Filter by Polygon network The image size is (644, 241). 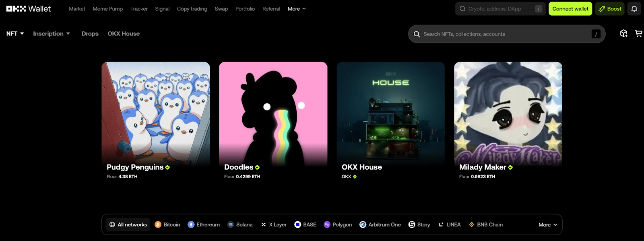tap(338, 225)
